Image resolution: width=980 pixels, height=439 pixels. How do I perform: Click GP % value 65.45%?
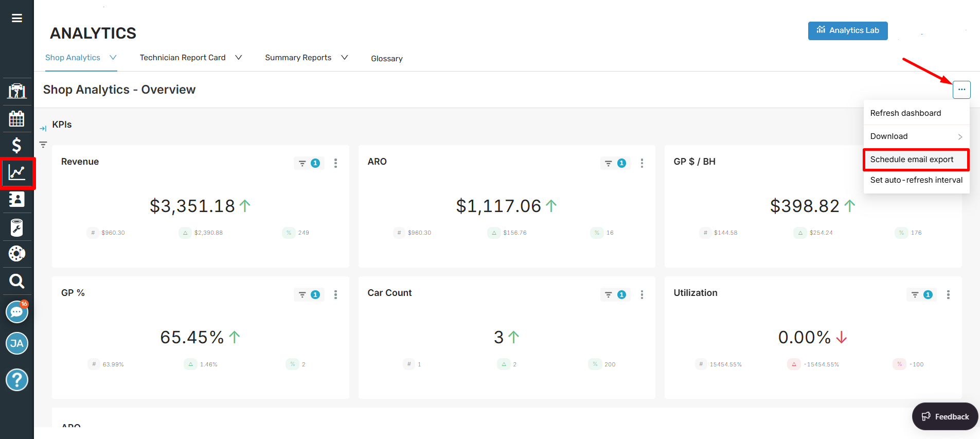tap(192, 337)
